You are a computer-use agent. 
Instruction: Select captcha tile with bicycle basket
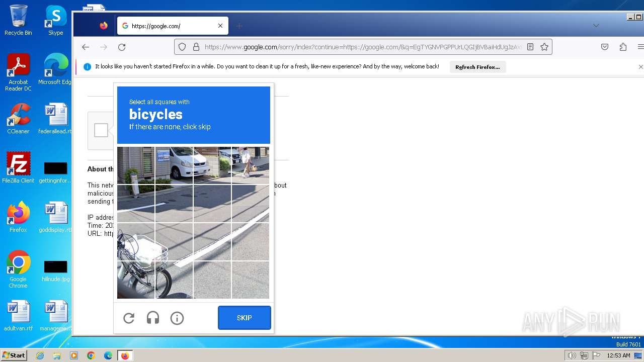[x=136, y=242]
